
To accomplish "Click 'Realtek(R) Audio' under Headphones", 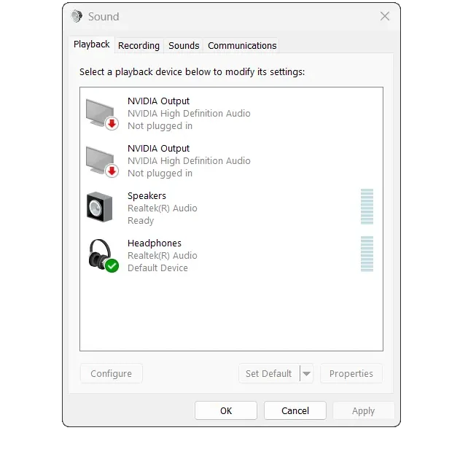I will coord(163,256).
